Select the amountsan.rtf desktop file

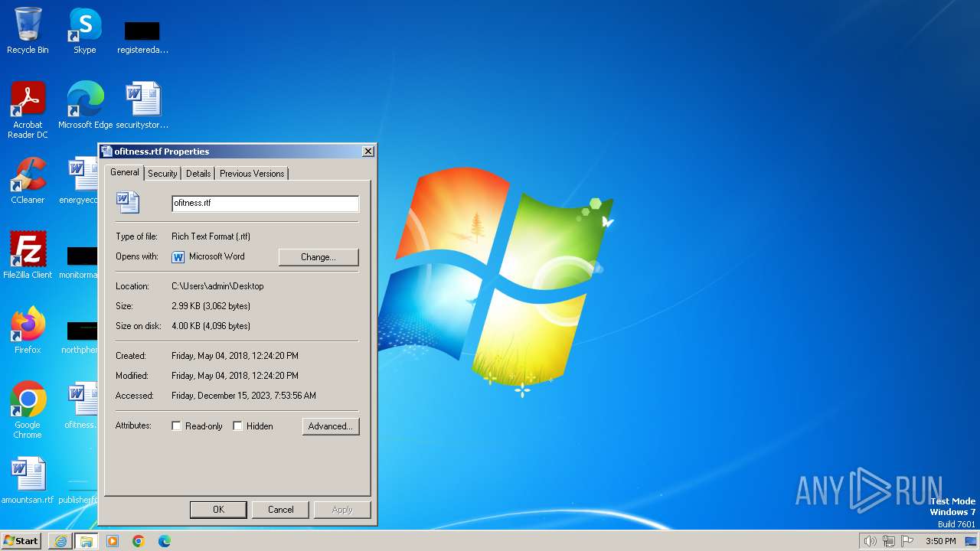coord(28,481)
